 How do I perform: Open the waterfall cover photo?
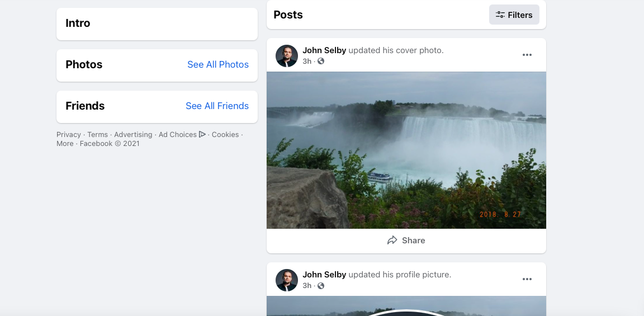coord(406,150)
